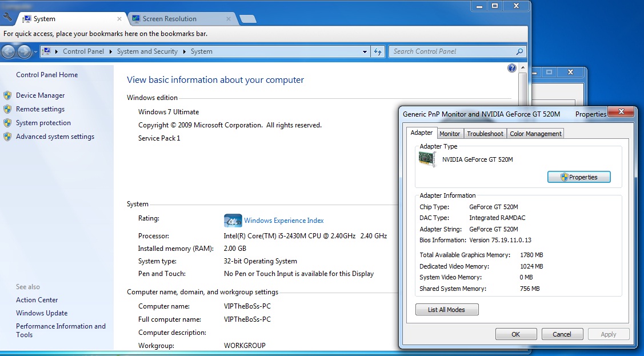Click the 1024 MB dedicated video memory value
The image size is (644, 356).
531,266
